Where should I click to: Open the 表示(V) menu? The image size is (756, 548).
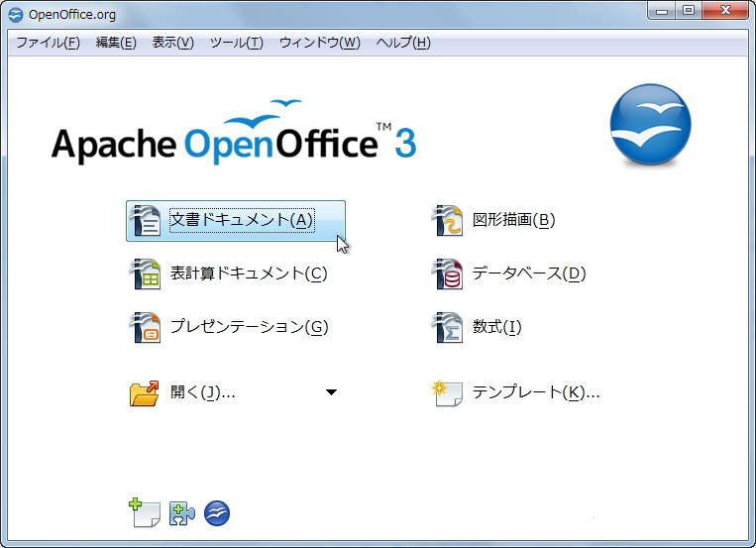tap(172, 43)
